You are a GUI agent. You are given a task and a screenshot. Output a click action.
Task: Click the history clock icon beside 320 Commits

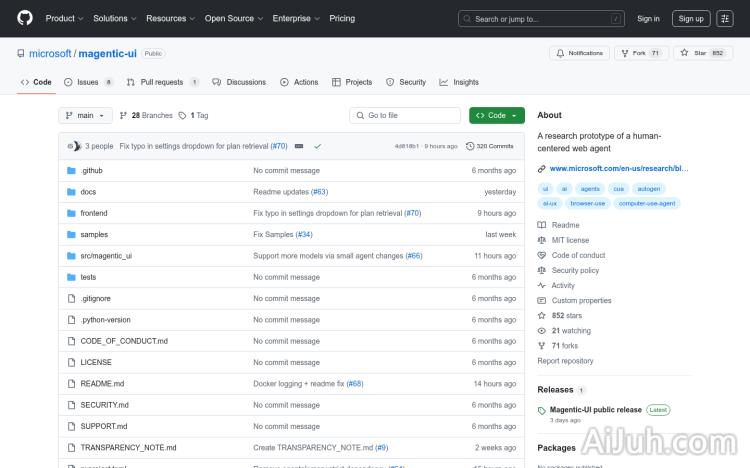470,146
